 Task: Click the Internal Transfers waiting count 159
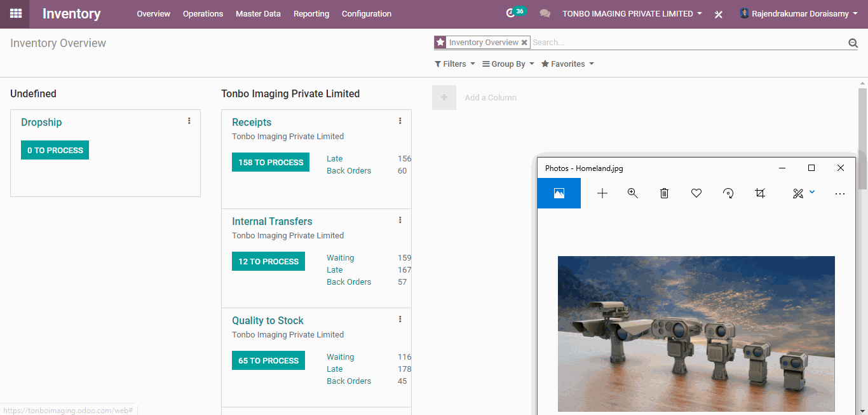tap(404, 258)
